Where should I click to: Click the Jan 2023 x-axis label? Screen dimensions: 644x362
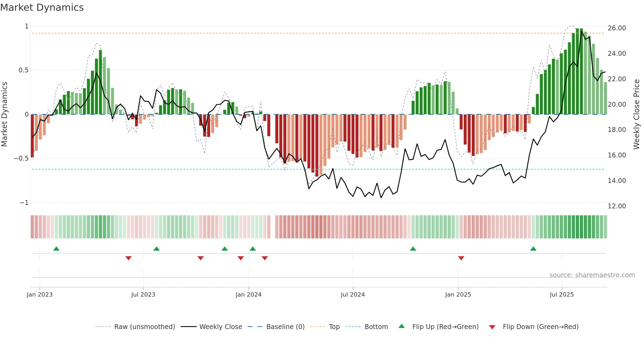pyautogui.click(x=40, y=294)
